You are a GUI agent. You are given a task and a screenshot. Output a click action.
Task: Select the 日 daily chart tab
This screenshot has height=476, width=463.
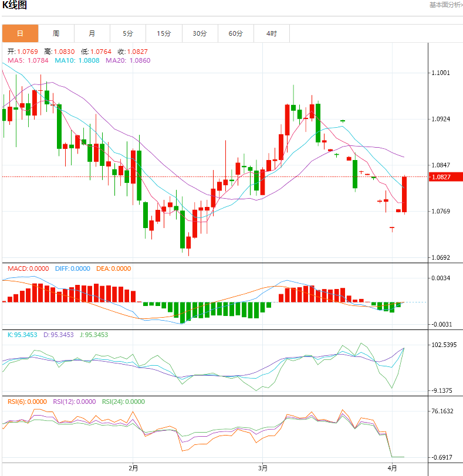coord(20,33)
